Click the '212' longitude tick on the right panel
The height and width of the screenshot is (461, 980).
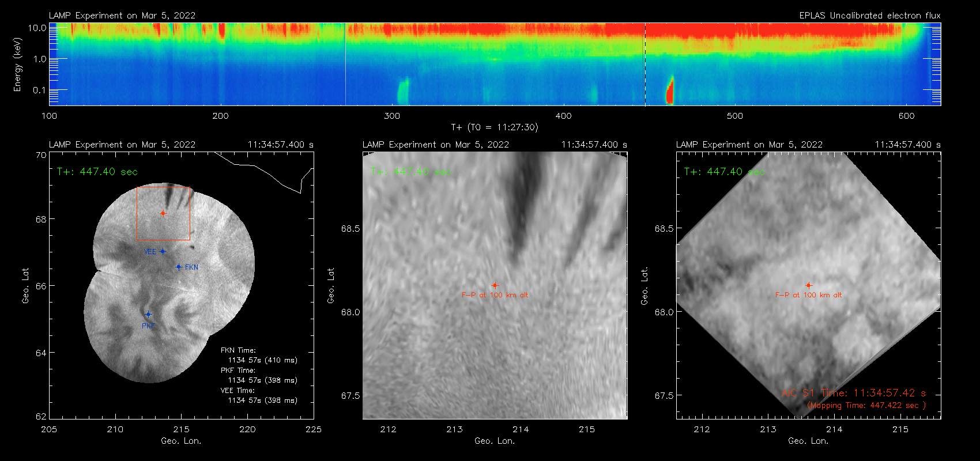702,429
